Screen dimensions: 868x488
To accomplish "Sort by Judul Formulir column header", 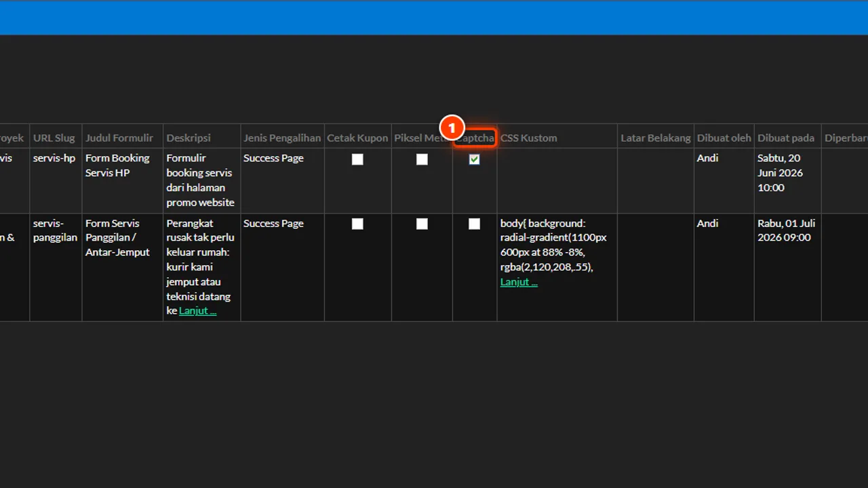I will click(x=119, y=138).
